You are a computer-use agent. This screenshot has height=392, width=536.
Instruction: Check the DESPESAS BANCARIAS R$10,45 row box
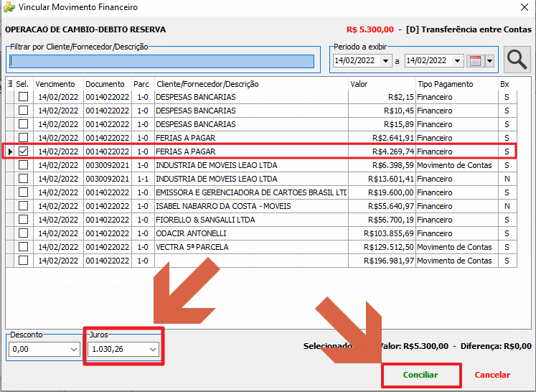(23, 111)
